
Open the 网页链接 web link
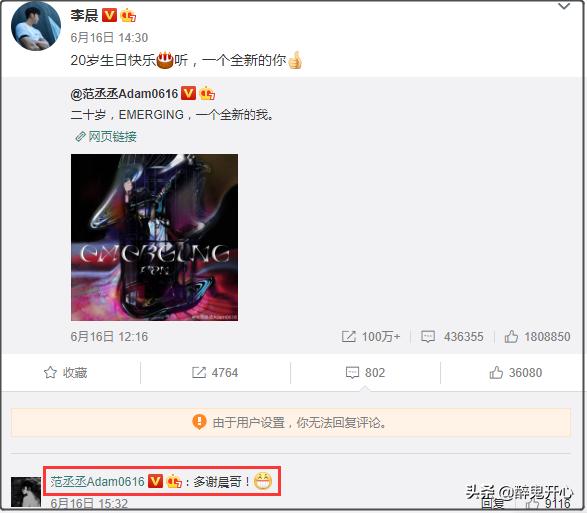click(106, 137)
